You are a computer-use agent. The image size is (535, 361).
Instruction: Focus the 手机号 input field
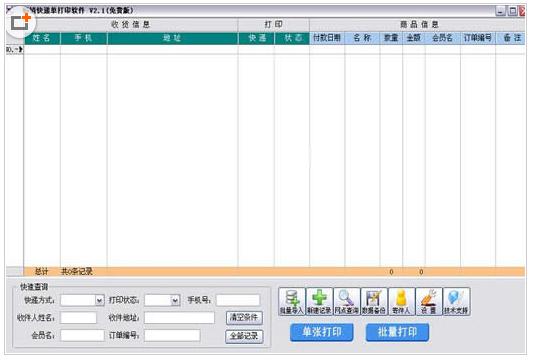pyautogui.click(x=238, y=300)
